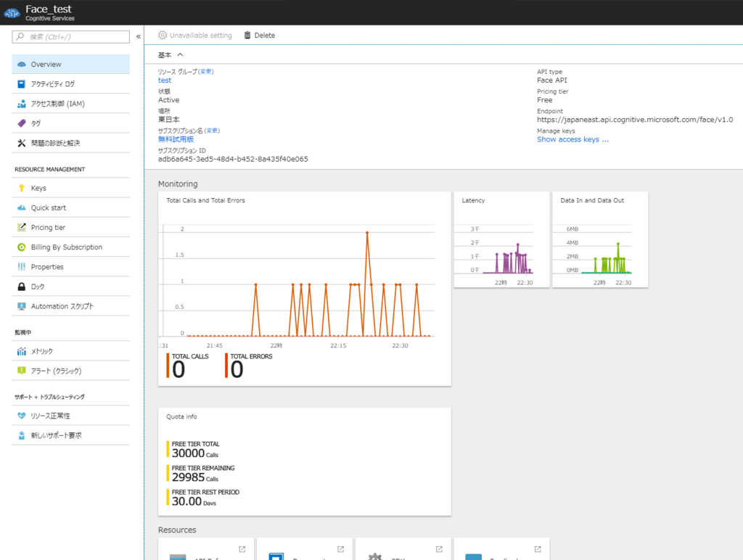This screenshot has width=743, height=560.
Task: Click the new support request icon
Action: (21, 435)
